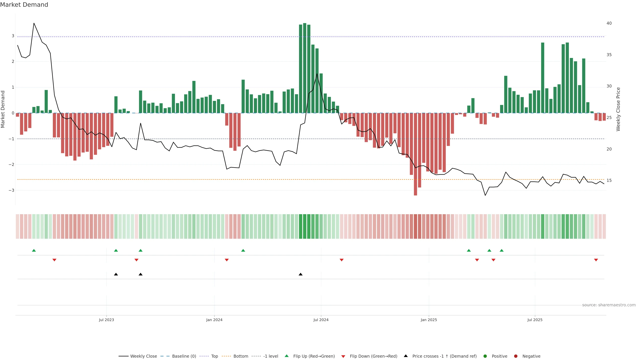The height and width of the screenshot is (362, 644).
Task: Click black triangle marker near mid-2024
Action: point(301,274)
